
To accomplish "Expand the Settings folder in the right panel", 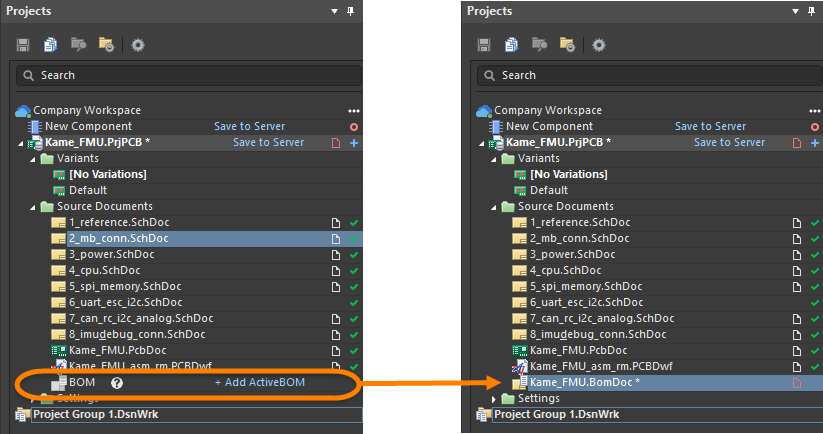I will coord(494,399).
